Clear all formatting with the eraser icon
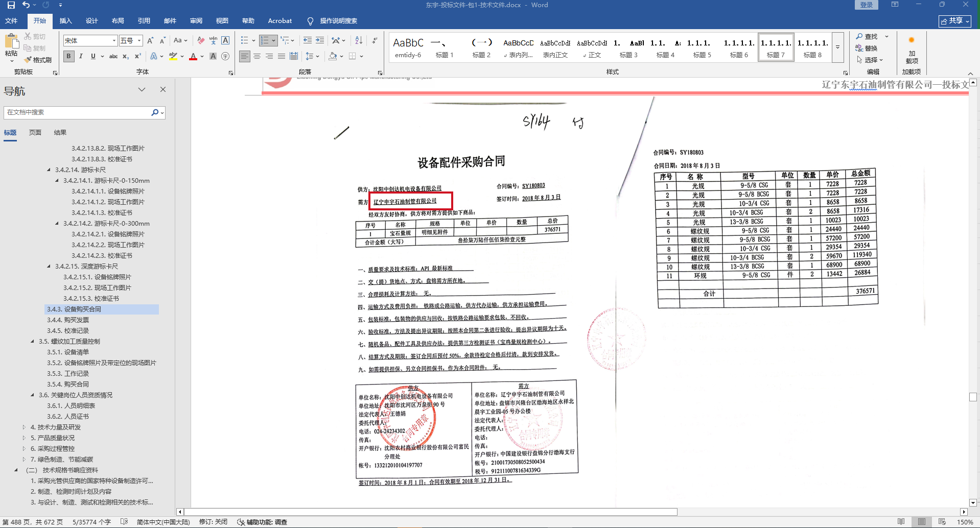980x528 pixels. point(201,40)
